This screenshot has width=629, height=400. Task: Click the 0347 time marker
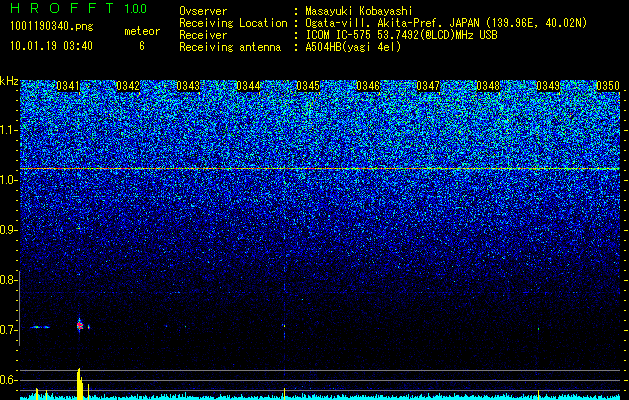pos(428,86)
